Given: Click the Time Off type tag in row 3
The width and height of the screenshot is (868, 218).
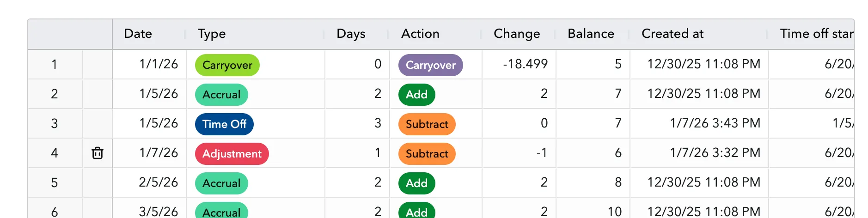Looking at the screenshot, I should point(224,124).
